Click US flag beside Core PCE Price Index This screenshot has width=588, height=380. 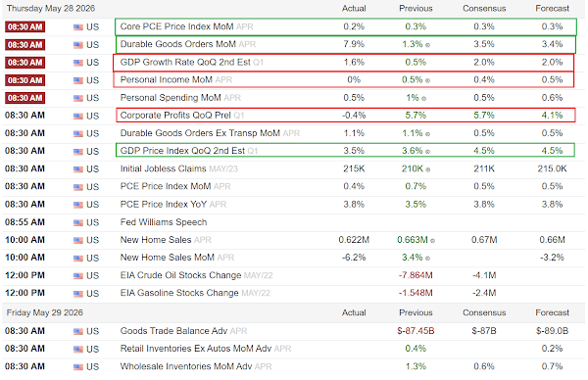(x=78, y=27)
